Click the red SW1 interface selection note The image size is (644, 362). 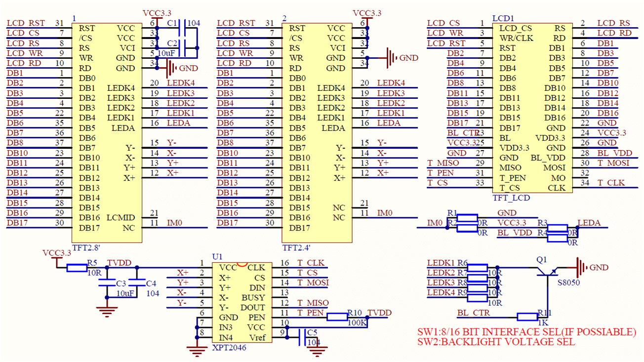[526, 332]
